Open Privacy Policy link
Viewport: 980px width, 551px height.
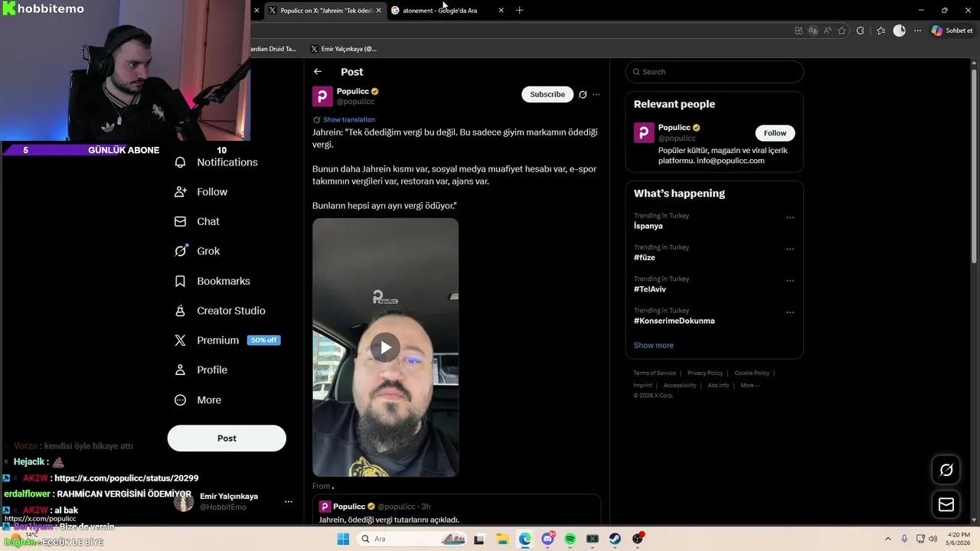705,373
